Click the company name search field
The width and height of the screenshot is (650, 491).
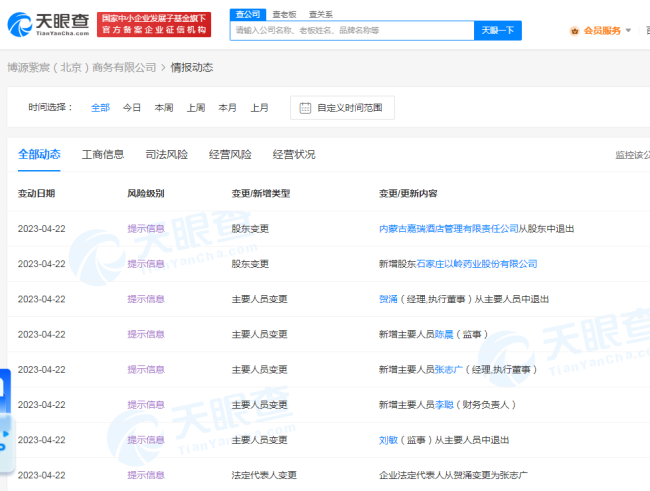[350, 31]
